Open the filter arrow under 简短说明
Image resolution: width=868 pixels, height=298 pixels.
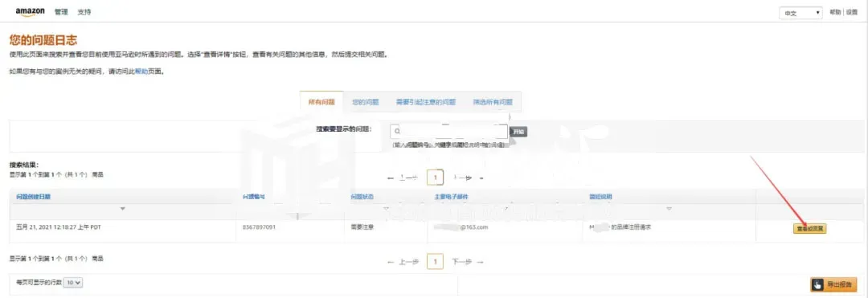point(669,209)
